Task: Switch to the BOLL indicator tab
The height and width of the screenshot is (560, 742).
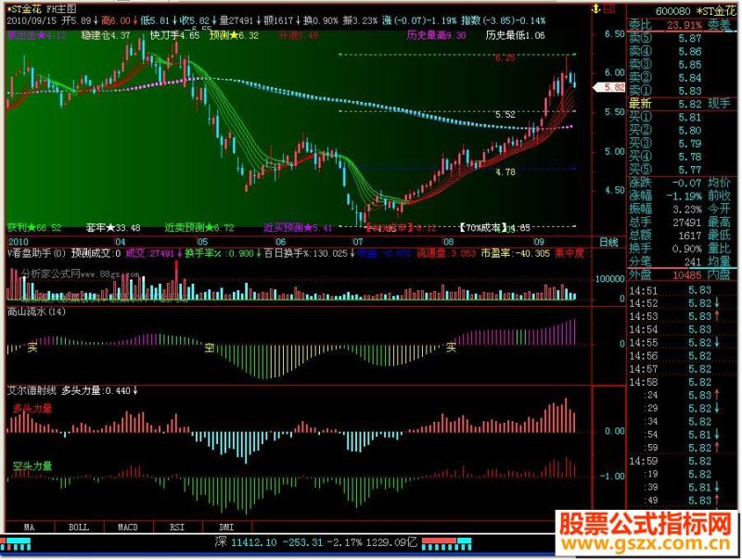Action: [x=79, y=527]
